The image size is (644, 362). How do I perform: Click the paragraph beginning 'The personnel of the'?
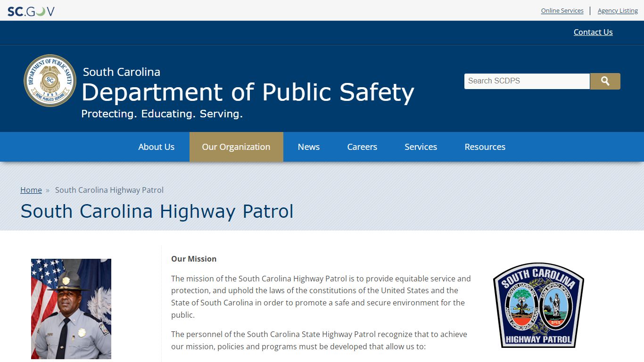coord(319,340)
